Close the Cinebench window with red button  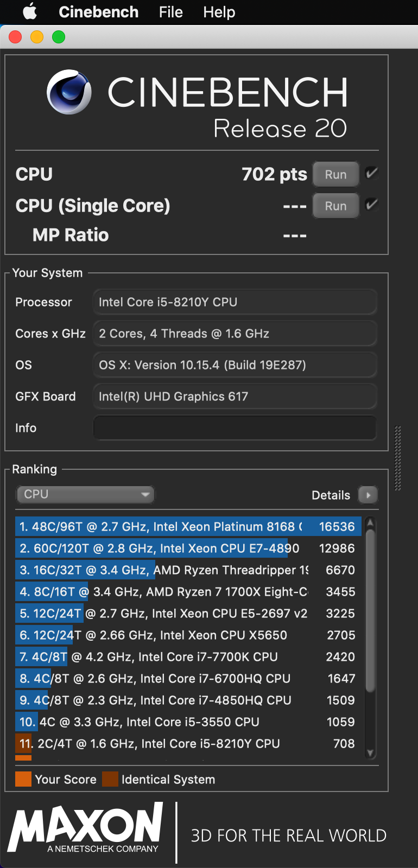15,37
